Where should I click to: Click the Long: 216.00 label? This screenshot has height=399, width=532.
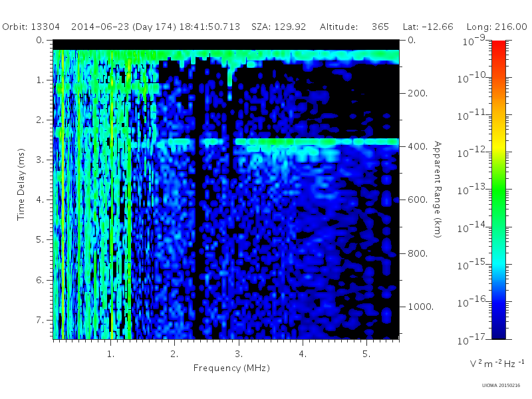click(497, 27)
